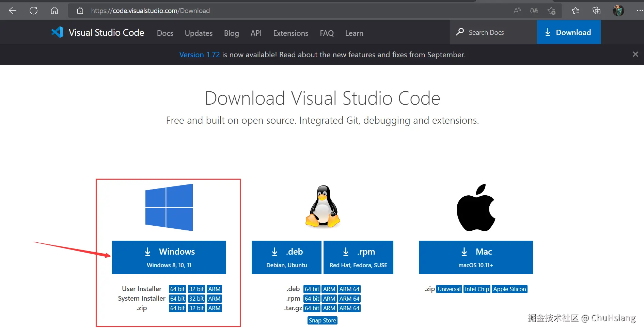Click the Windows logo image

(x=169, y=207)
